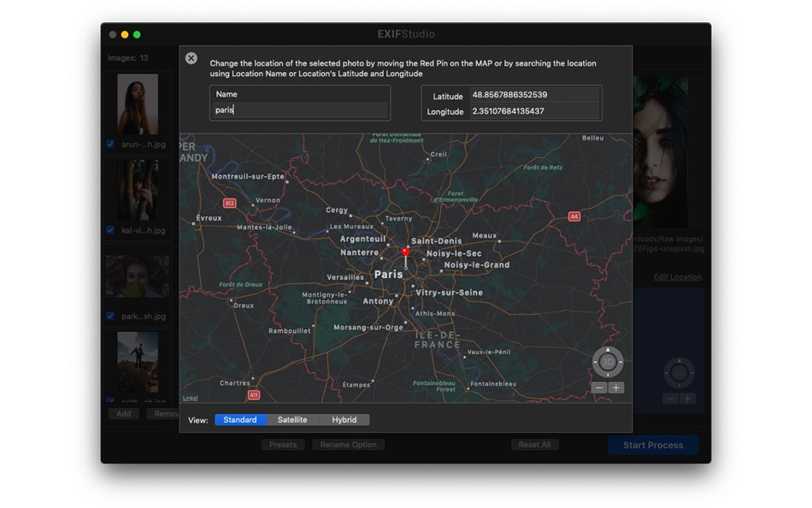Toggle the 3D compass control on the map

608,362
